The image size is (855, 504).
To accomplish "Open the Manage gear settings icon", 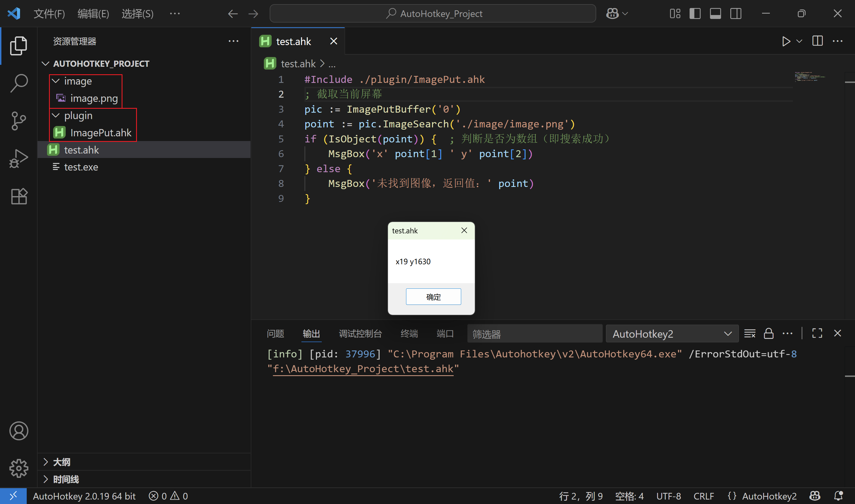I will click(19, 468).
